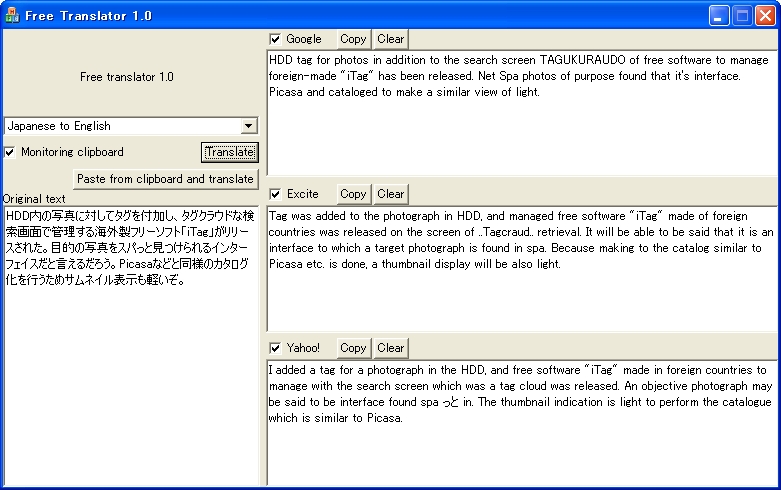
Task: Clear the Yahoo! translation result
Action: [x=390, y=348]
